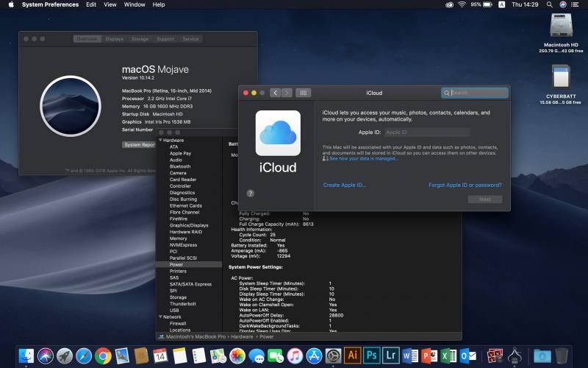588x368 pixels.
Task: Click the Creative Cloud menu bar icon
Action: click(449, 4)
